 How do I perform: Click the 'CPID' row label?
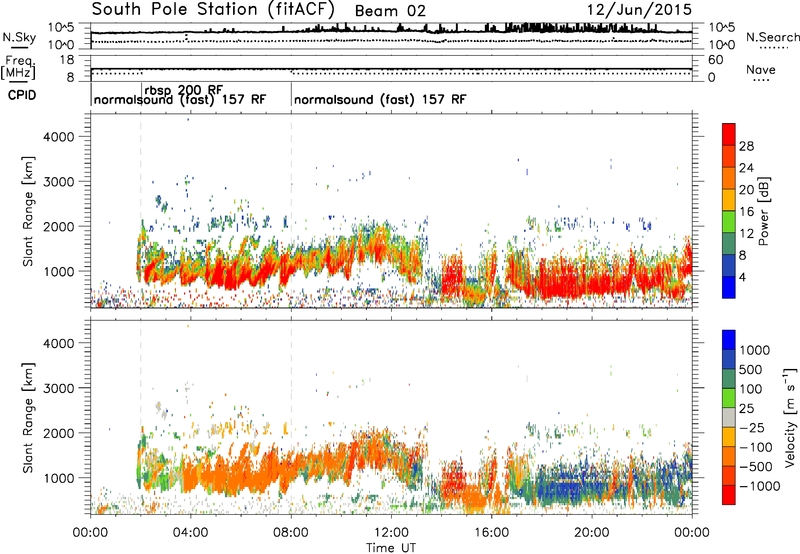point(22,95)
